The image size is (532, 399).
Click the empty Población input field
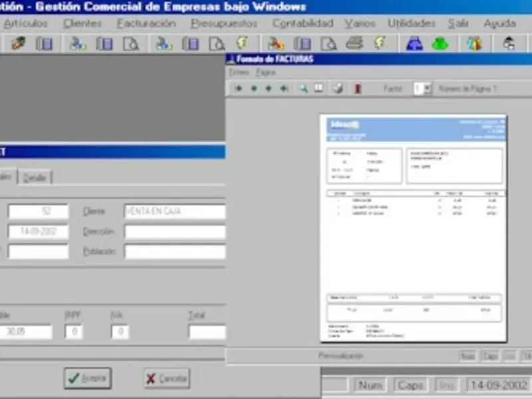click(x=175, y=252)
